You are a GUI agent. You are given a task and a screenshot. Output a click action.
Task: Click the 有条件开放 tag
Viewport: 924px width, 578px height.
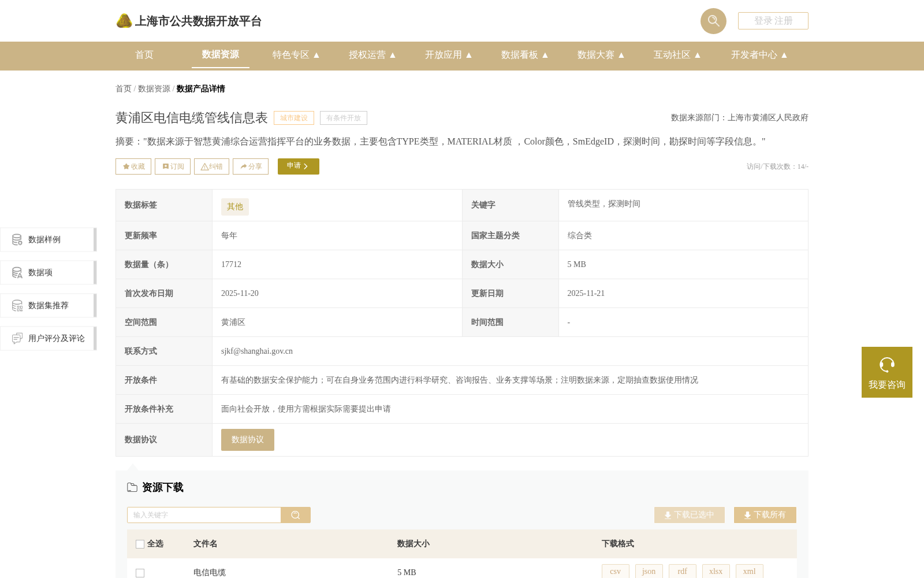pos(344,118)
